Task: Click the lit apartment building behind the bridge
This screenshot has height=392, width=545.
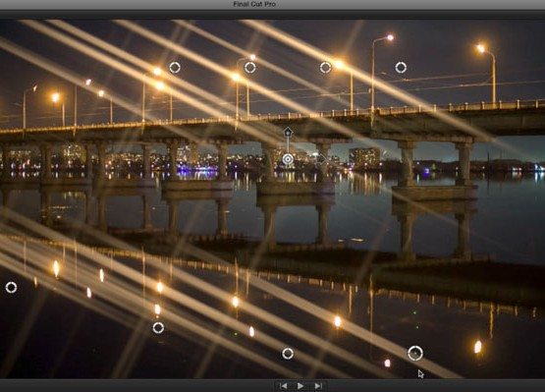Action: [x=364, y=157]
